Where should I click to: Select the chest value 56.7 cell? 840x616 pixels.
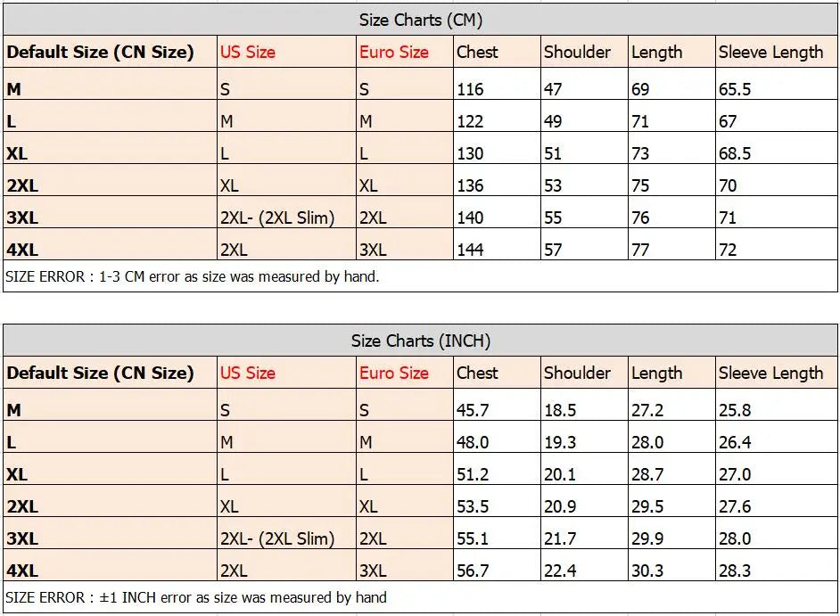tap(473, 571)
